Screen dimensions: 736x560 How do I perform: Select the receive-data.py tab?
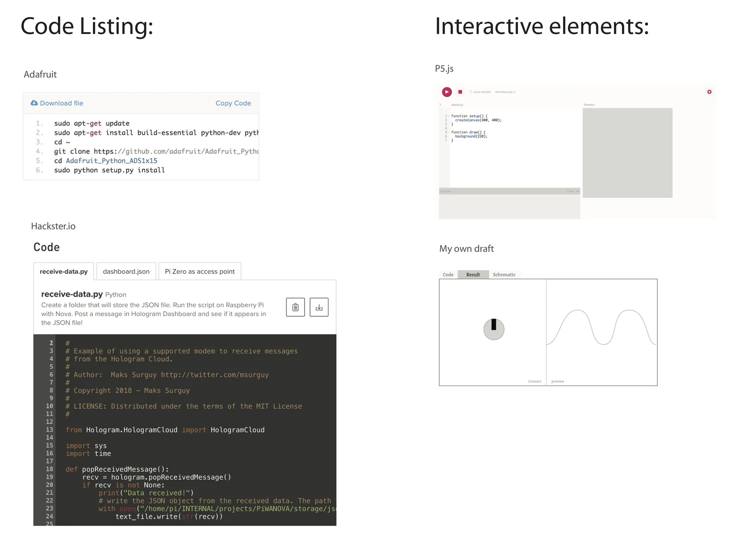tap(64, 271)
